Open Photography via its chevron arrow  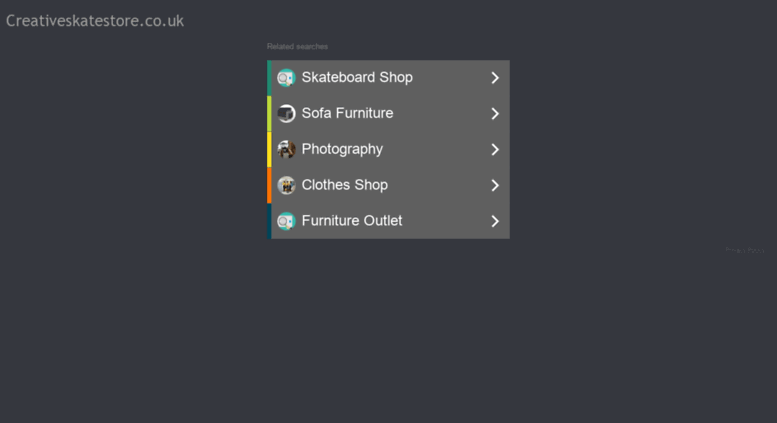click(495, 149)
